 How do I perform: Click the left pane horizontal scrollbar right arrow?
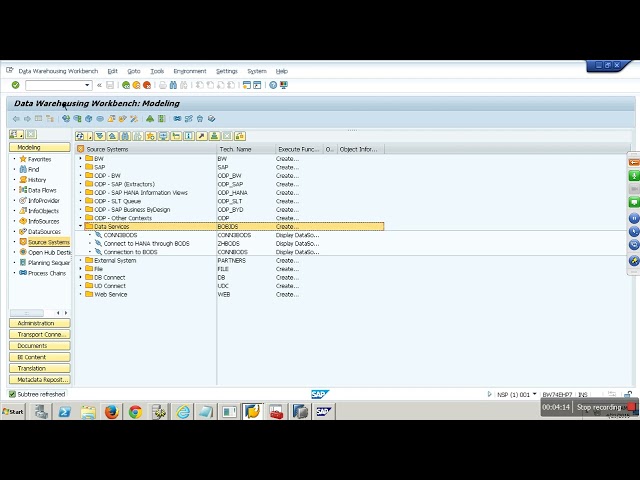[66, 313]
